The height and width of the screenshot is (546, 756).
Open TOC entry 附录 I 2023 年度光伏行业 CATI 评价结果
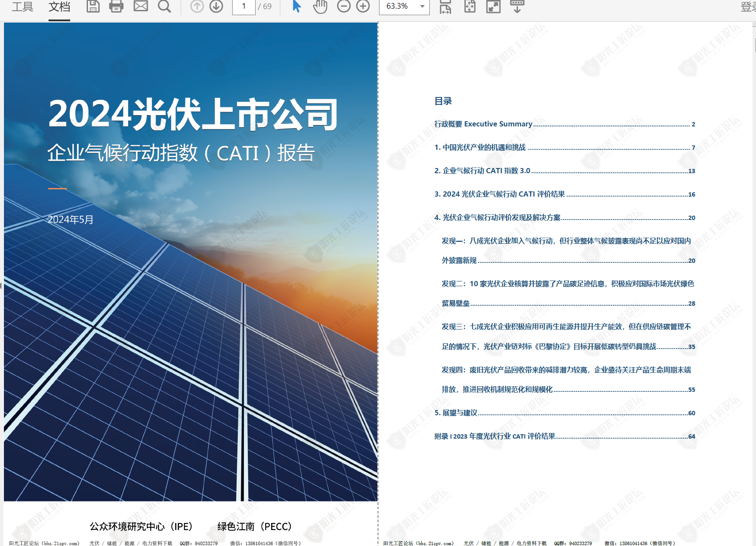point(565,436)
